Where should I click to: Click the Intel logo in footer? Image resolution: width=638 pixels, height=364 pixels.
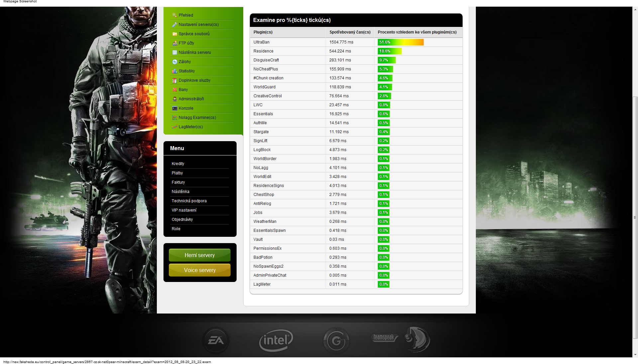(x=276, y=340)
